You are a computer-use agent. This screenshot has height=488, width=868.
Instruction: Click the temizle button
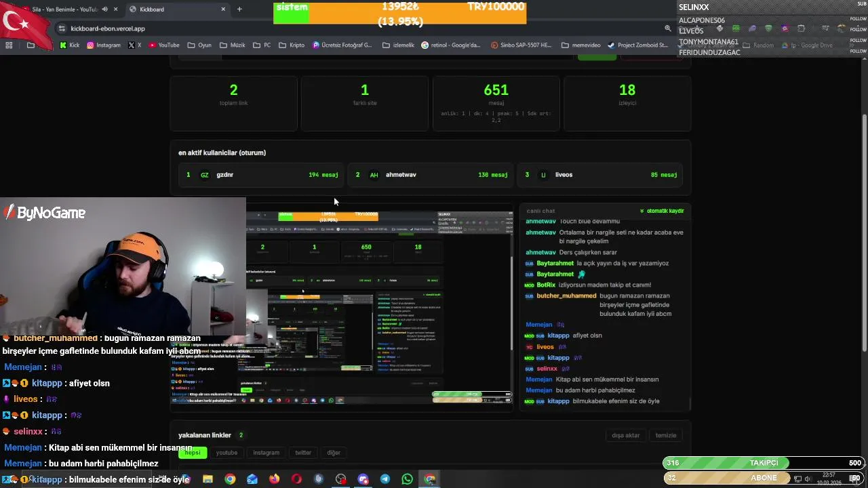[666, 436]
